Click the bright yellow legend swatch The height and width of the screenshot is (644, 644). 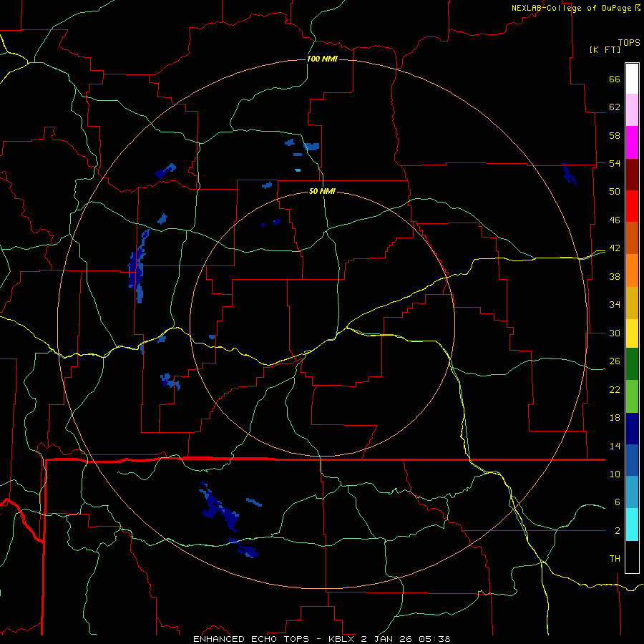(632, 333)
